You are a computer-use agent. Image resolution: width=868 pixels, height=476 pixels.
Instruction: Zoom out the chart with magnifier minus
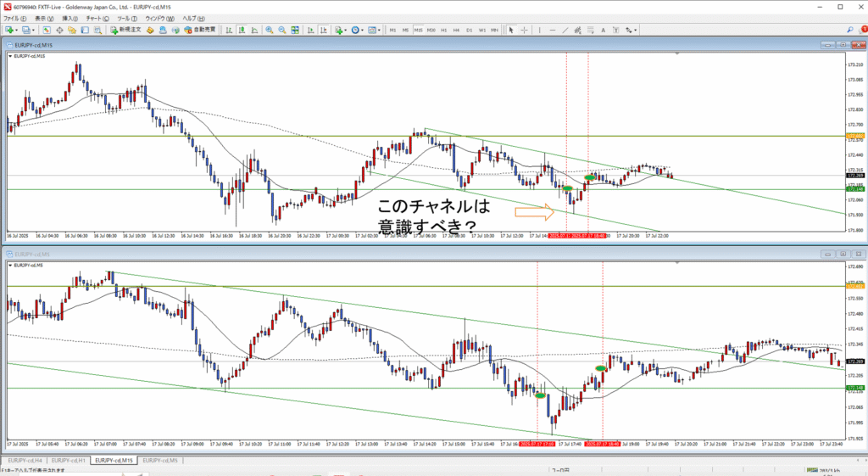(x=282, y=30)
